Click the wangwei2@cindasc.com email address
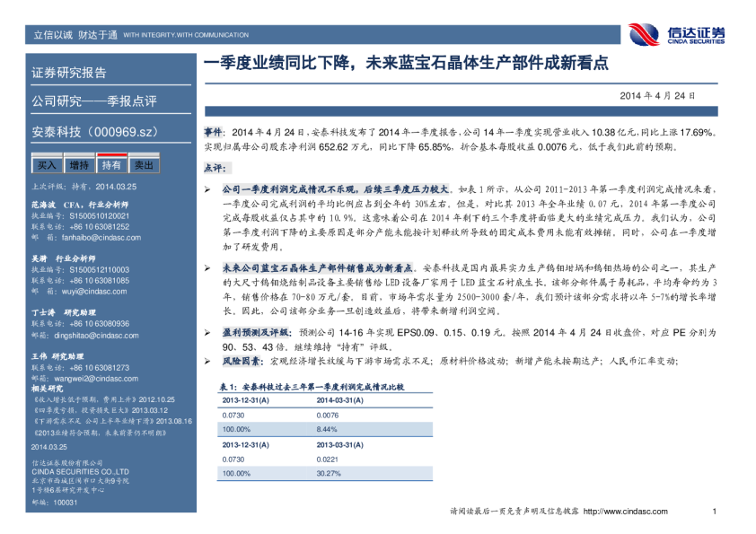756x534 pixels. point(91,378)
